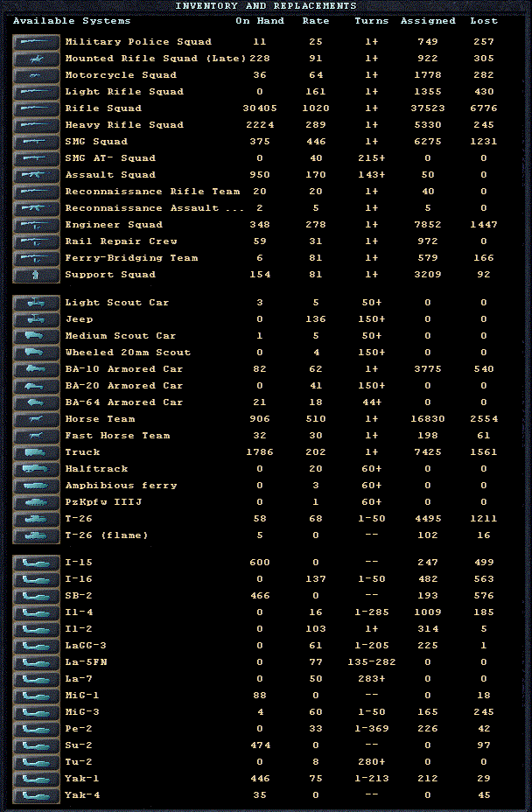Select the Light Scout Car icon

coord(36,303)
